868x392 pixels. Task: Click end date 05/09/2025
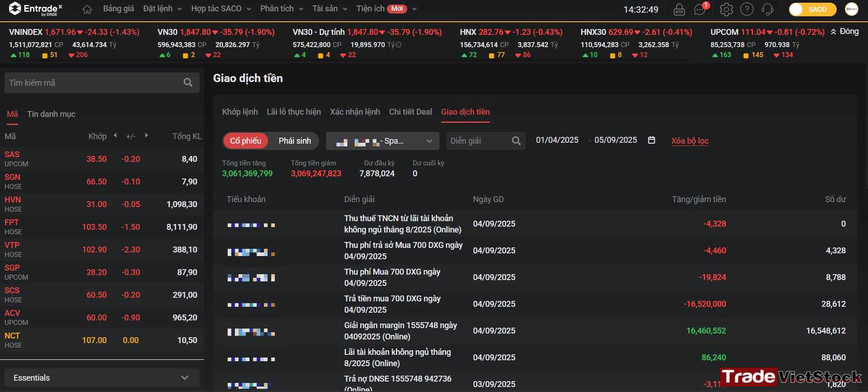[616, 140]
